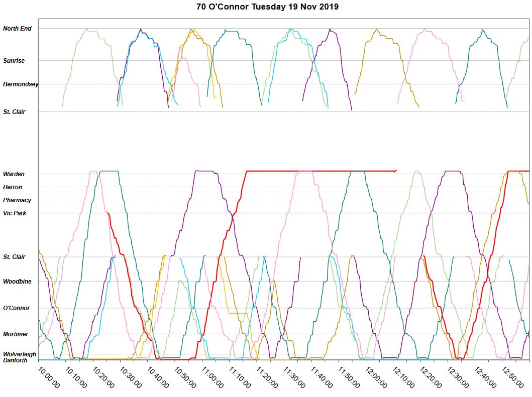Select the Warden axis label

coord(14,174)
